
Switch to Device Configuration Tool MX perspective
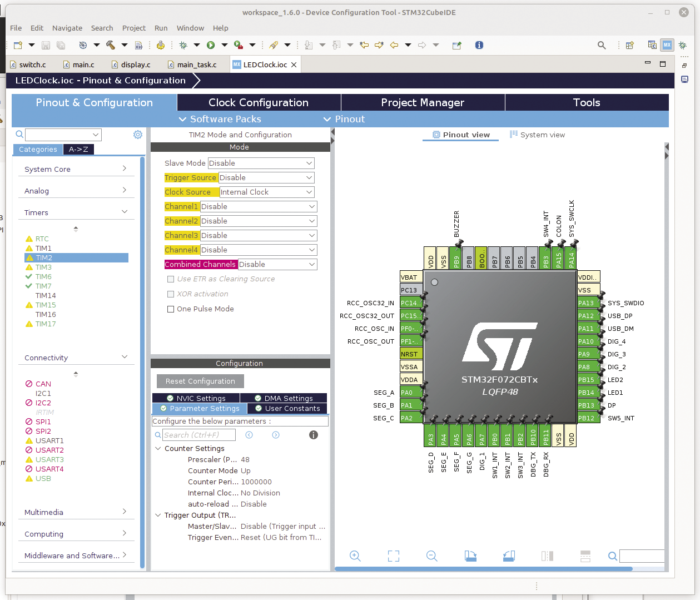tap(667, 45)
